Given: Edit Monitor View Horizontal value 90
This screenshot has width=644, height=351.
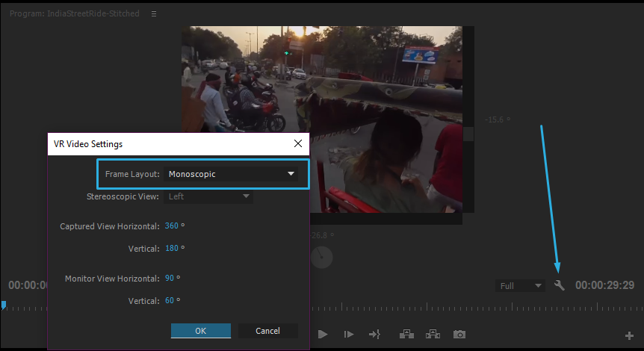Looking at the screenshot, I should click(169, 279).
